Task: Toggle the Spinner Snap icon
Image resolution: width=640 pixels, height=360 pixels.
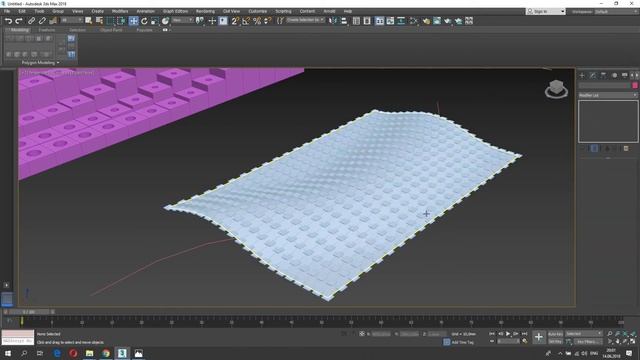Action: coord(267,21)
